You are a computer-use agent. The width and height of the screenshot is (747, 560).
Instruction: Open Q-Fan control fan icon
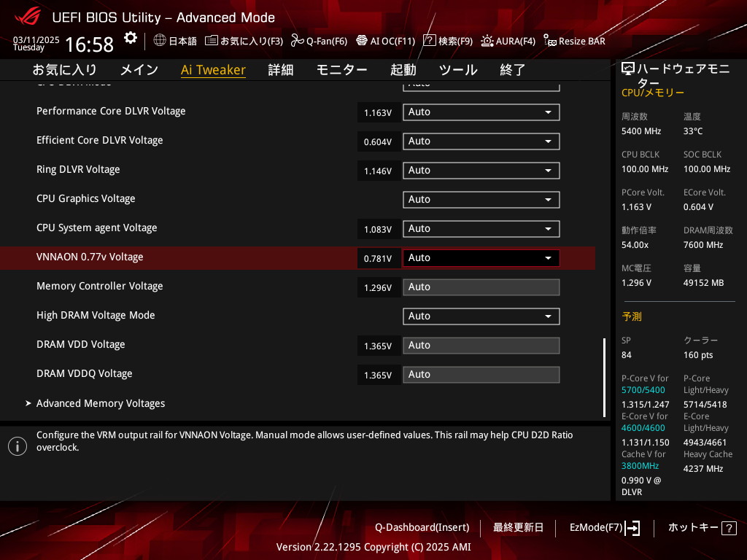[298, 41]
